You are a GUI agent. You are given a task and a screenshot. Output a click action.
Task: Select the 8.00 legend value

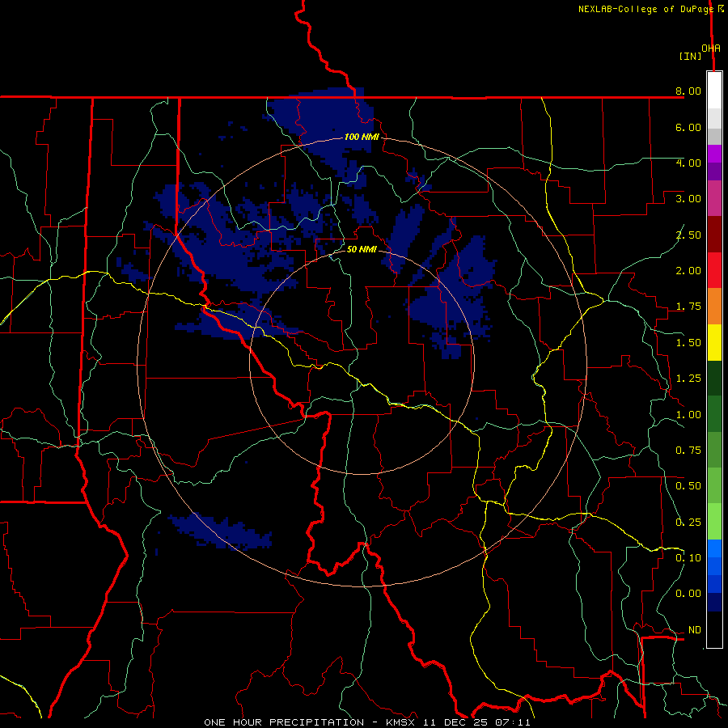point(688,91)
